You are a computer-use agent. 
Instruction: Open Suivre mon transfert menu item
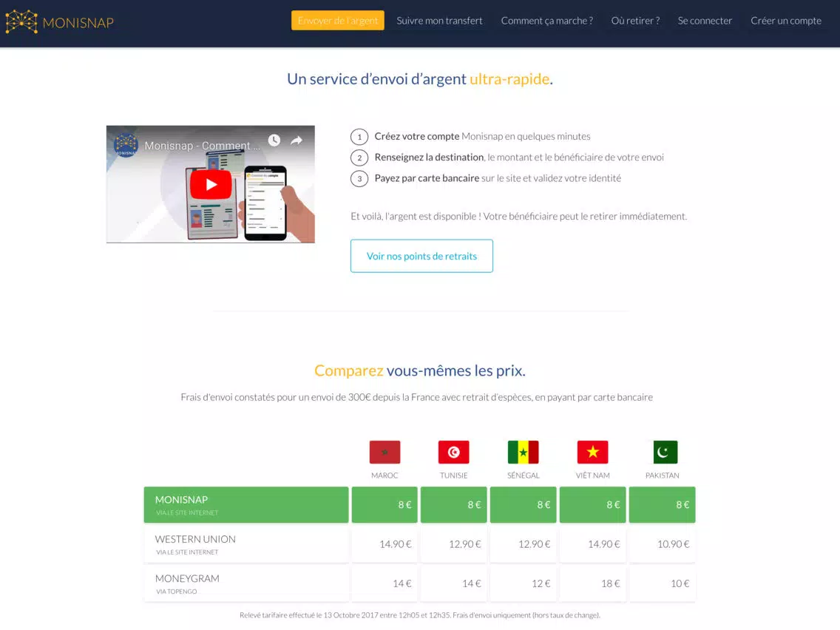coord(439,21)
